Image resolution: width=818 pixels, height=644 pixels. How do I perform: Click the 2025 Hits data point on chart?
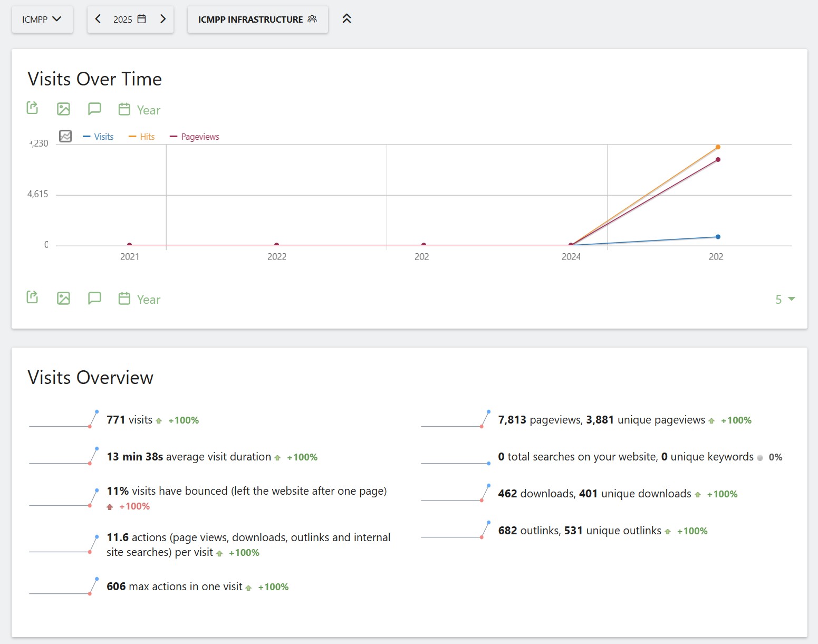718,147
